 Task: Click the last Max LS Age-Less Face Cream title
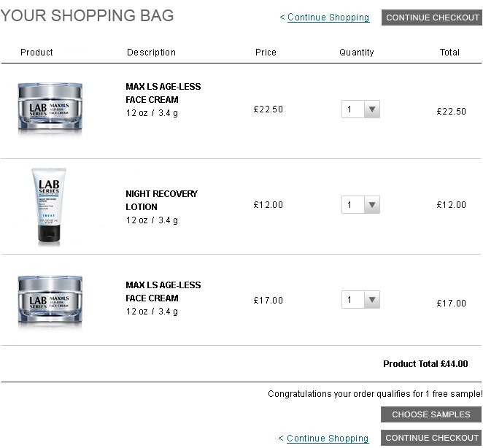163,291
